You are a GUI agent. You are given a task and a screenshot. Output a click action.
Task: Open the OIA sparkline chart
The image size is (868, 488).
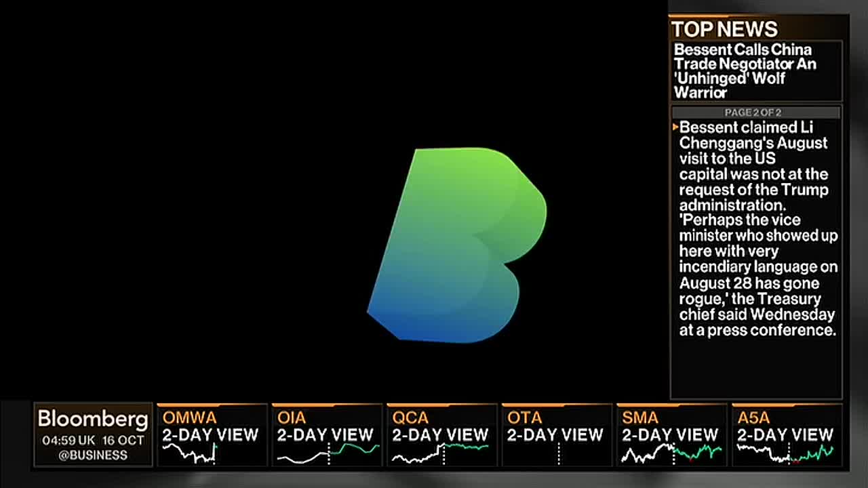pyautogui.click(x=328, y=453)
